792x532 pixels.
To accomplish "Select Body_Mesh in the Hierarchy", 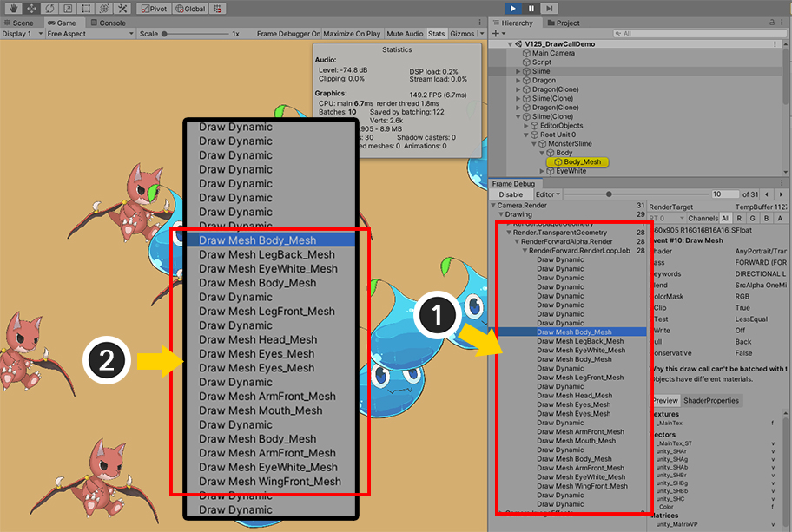I will pyautogui.click(x=577, y=162).
